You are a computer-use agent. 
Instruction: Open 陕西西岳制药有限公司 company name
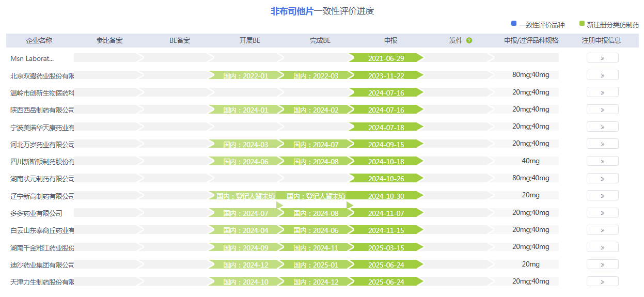(x=42, y=110)
